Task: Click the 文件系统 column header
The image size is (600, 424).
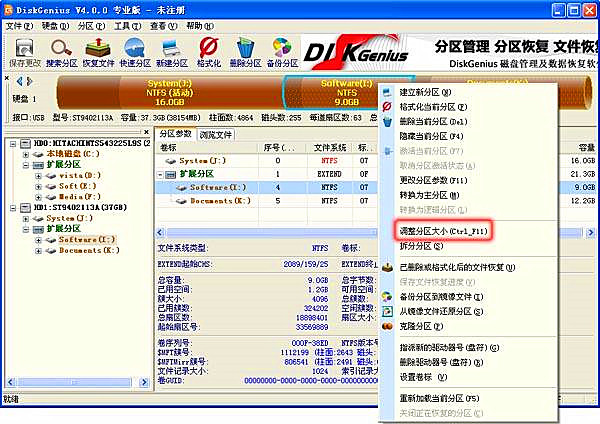Action: tap(330, 148)
